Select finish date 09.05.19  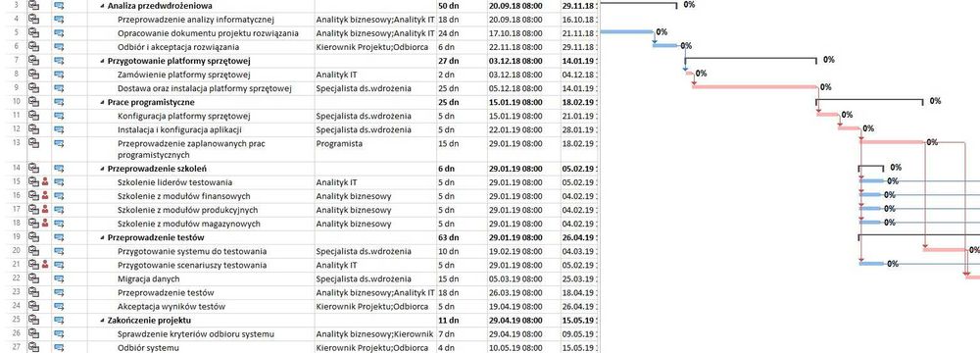(x=579, y=333)
